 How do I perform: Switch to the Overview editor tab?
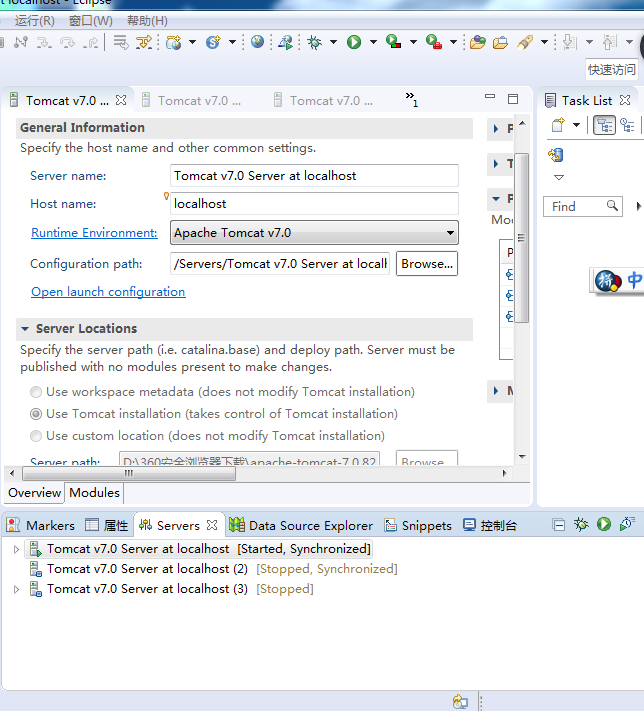34,492
